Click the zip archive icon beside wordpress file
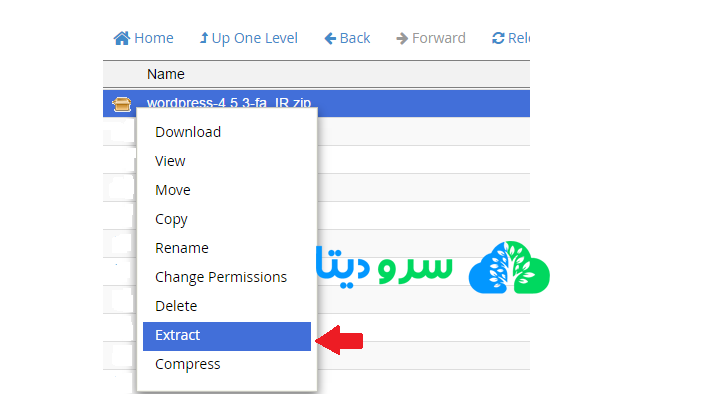Screen dimensions: 701x407 point(121,103)
